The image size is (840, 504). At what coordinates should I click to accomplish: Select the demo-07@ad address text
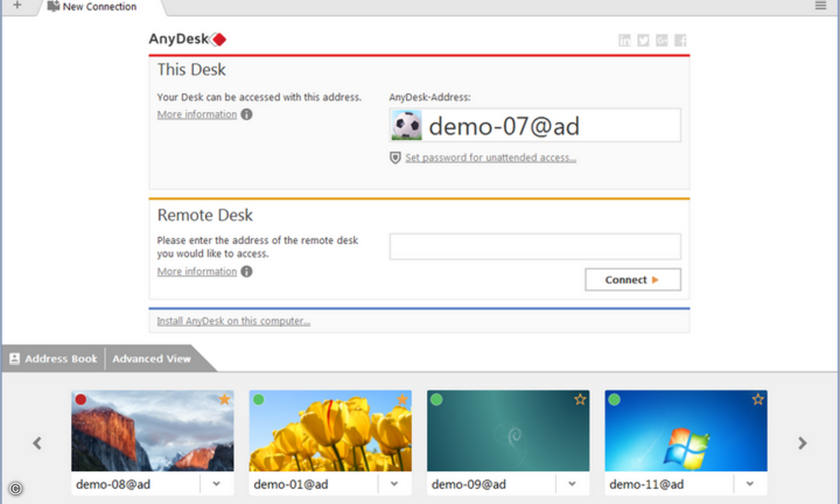(x=504, y=126)
